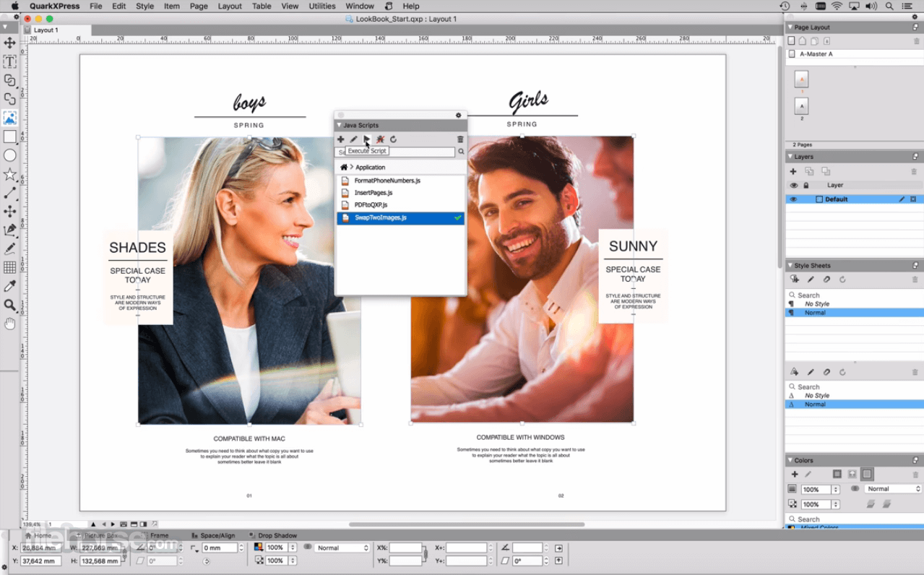This screenshot has width=924, height=575.
Task: Open the File menu
Action: click(96, 6)
